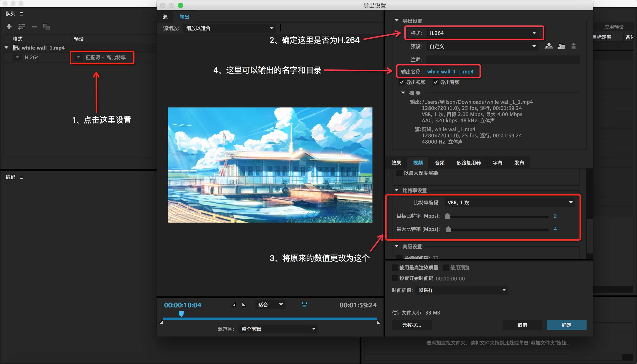The height and width of the screenshot is (364, 637).
Task: Open the 队列 panel menu icon
Action: pos(22,14)
